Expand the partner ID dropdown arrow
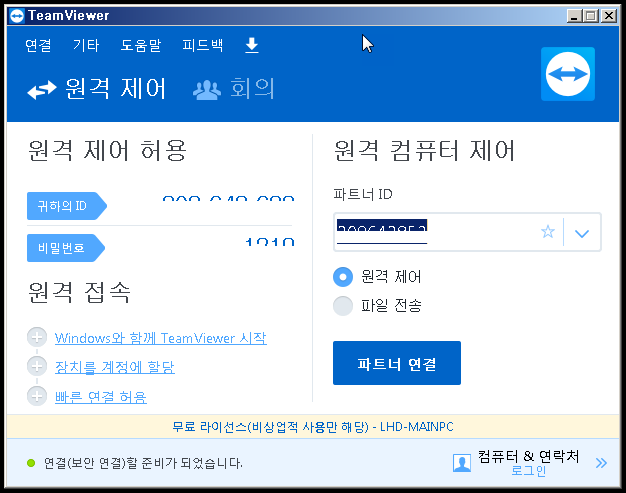 [x=582, y=233]
